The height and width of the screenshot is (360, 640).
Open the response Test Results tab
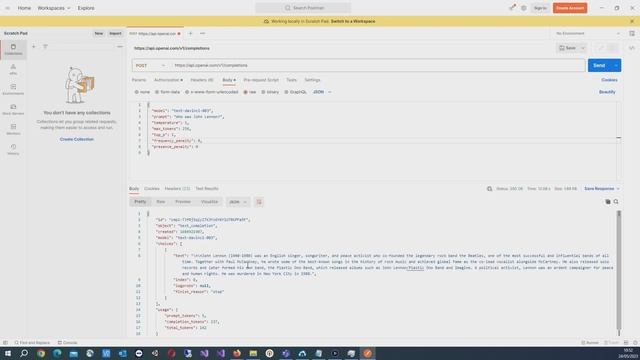click(x=207, y=189)
